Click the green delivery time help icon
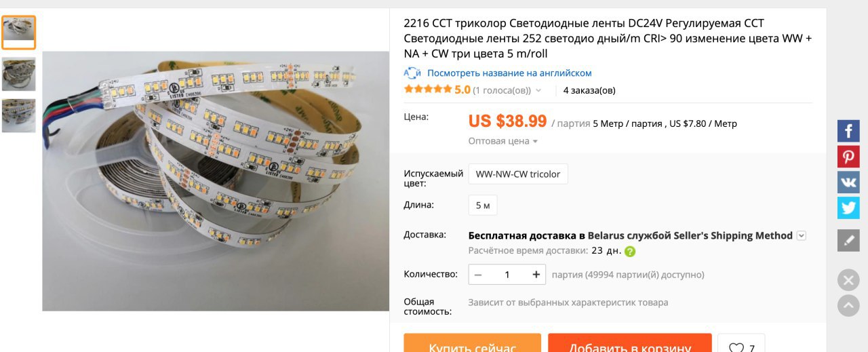The height and width of the screenshot is (352, 868). (x=630, y=252)
